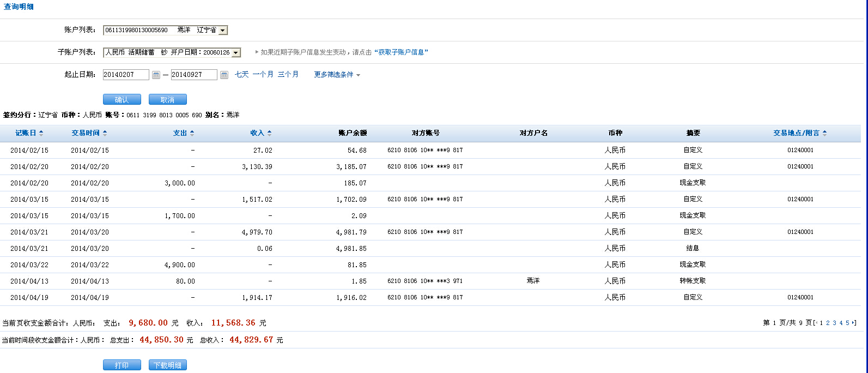Go to next page using arrow
The image size is (868, 373).
click(x=854, y=323)
